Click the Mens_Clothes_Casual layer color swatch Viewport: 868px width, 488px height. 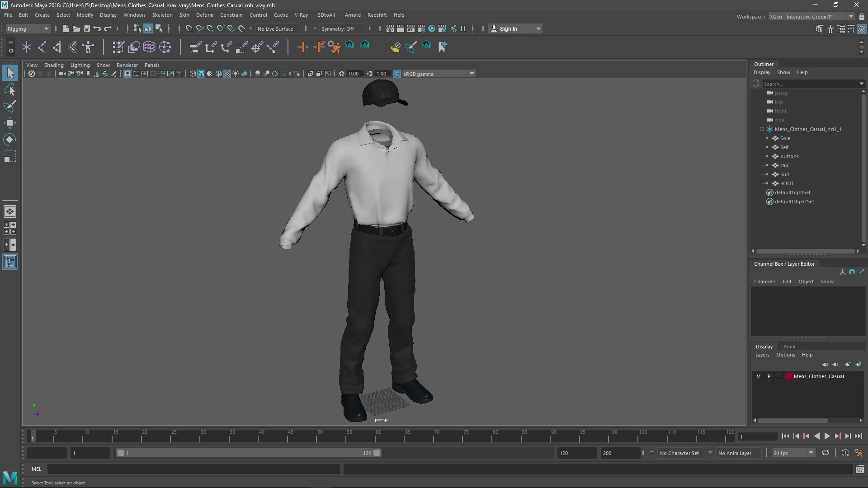789,376
